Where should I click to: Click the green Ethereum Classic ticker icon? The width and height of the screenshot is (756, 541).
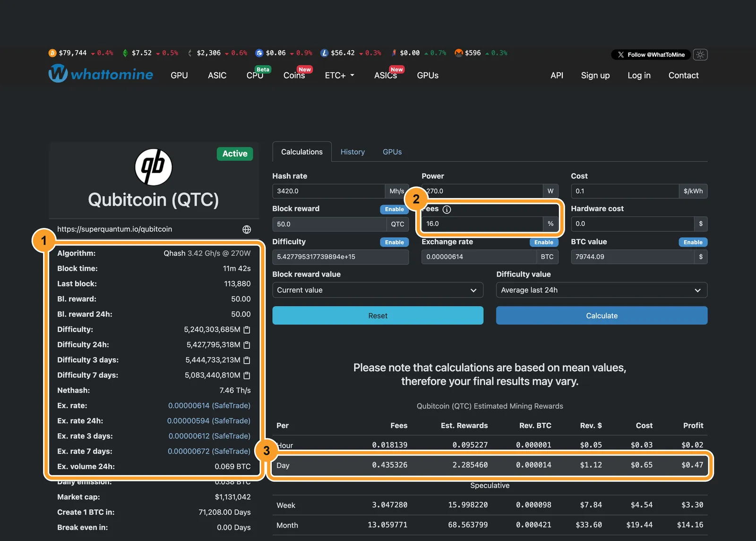click(125, 53)
